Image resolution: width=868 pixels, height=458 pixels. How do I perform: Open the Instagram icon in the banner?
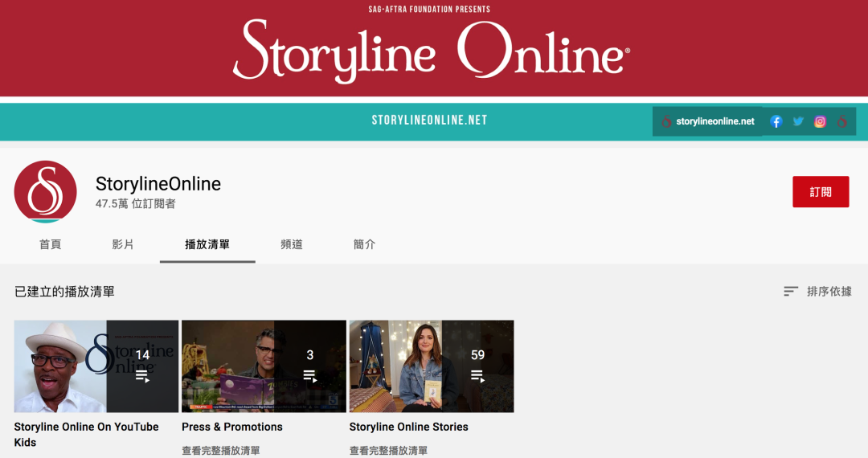pos(820,122)
